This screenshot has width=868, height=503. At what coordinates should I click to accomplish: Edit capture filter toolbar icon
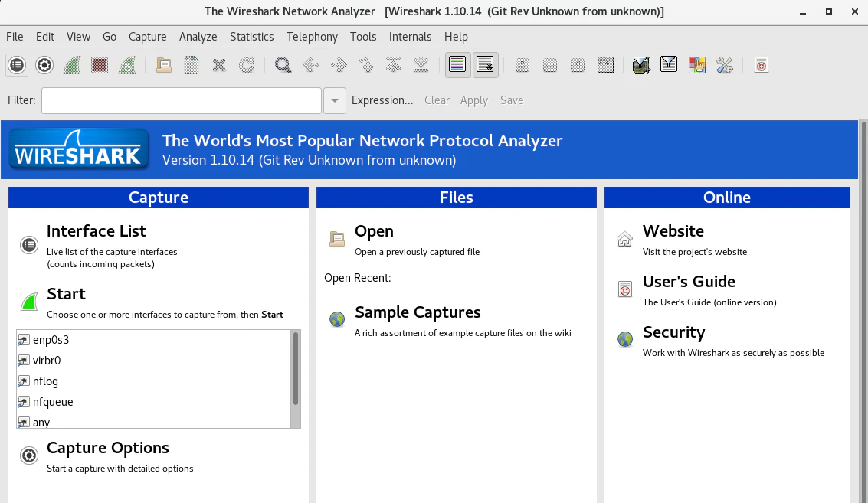pyautogui.click(x=641, y=65)
